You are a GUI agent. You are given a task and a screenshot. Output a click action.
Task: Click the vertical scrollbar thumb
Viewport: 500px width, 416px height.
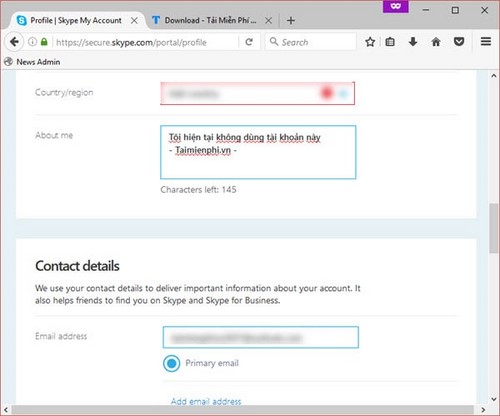(494, 228)
